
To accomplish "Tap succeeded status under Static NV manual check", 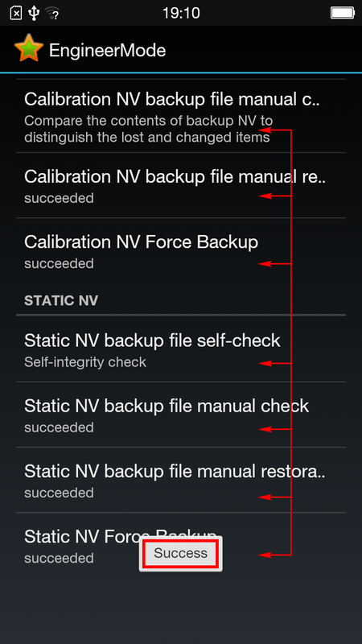I will tap(59, 427).
